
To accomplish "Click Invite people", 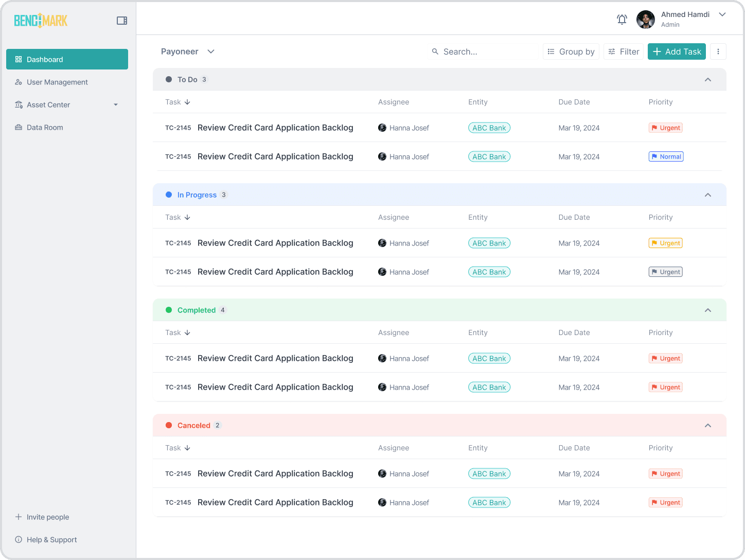I will (42, 517).
